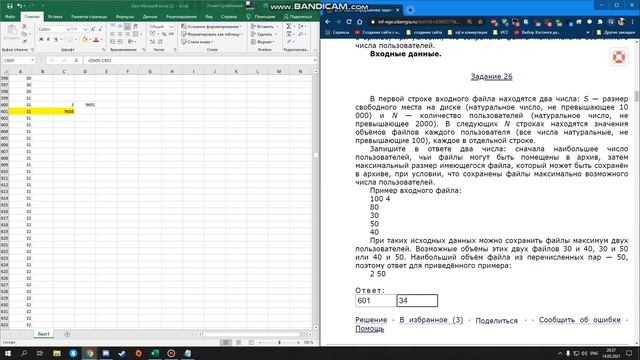Click the Поделиться link
The height and width of the screenshot is (360, 640).
point(496,320)
